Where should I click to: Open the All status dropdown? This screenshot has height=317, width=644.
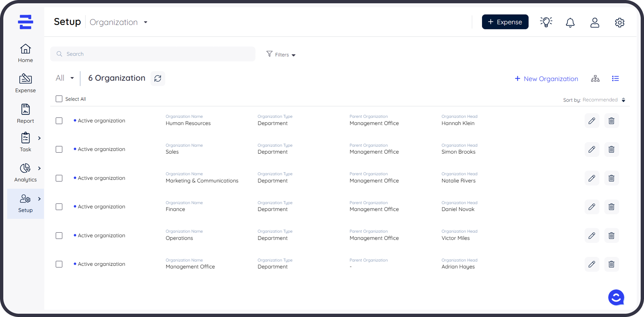click(65, 78)
